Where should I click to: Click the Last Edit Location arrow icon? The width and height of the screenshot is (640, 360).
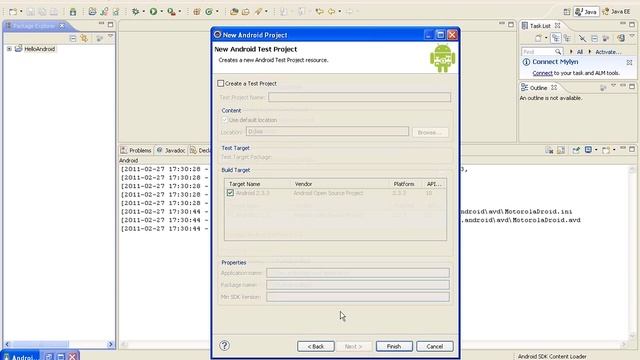pos(319,12)
